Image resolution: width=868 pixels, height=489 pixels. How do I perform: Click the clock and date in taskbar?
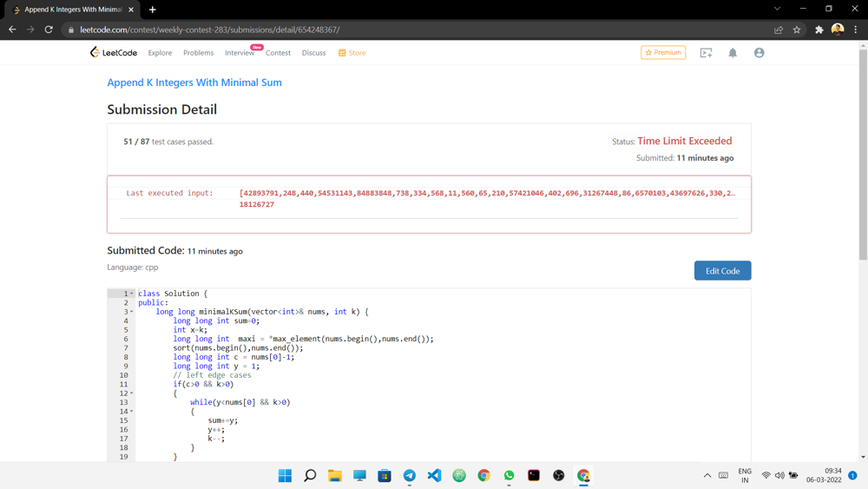tap(825, 475)
